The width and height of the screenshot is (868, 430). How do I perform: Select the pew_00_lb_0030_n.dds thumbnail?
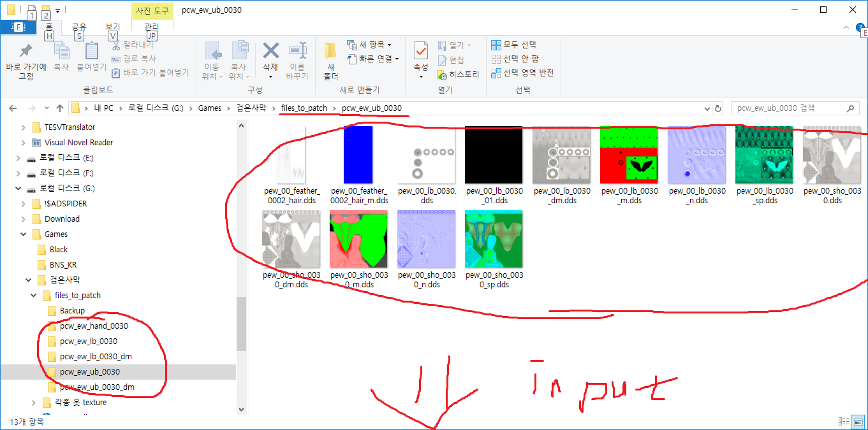click(x=697, y=155)
